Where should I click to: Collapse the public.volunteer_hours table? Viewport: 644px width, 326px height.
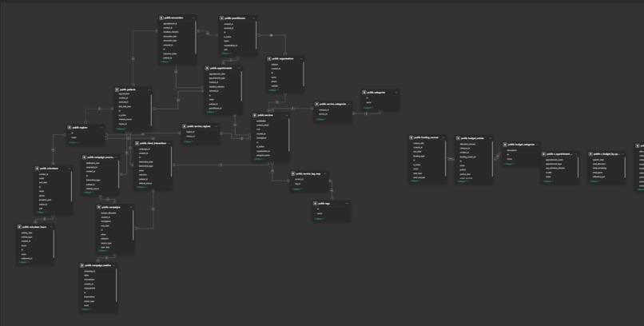click(24, 262)
